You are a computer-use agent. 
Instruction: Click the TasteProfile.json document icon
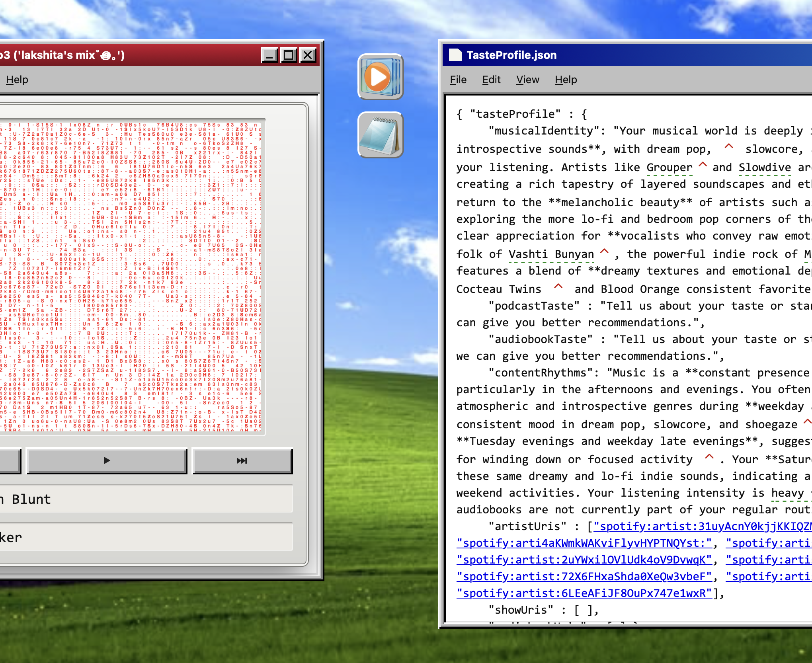(x=455, y=55)
